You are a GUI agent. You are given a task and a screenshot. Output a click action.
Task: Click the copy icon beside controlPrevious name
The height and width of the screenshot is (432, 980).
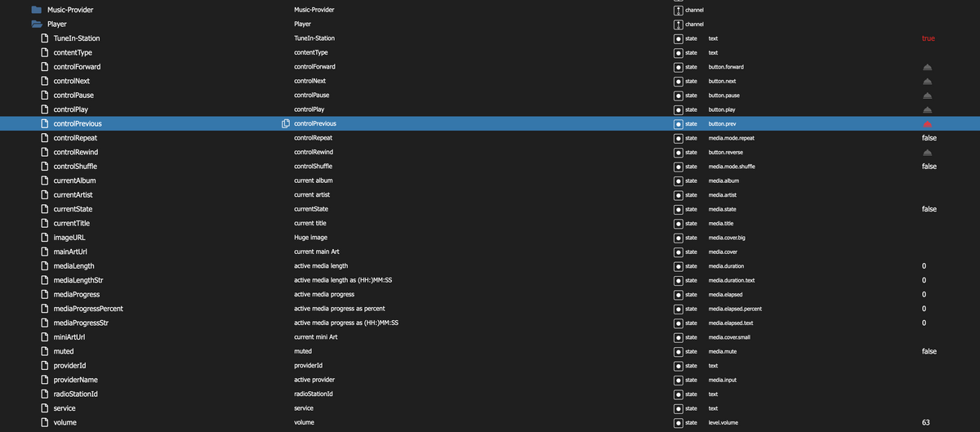[286, 124]
